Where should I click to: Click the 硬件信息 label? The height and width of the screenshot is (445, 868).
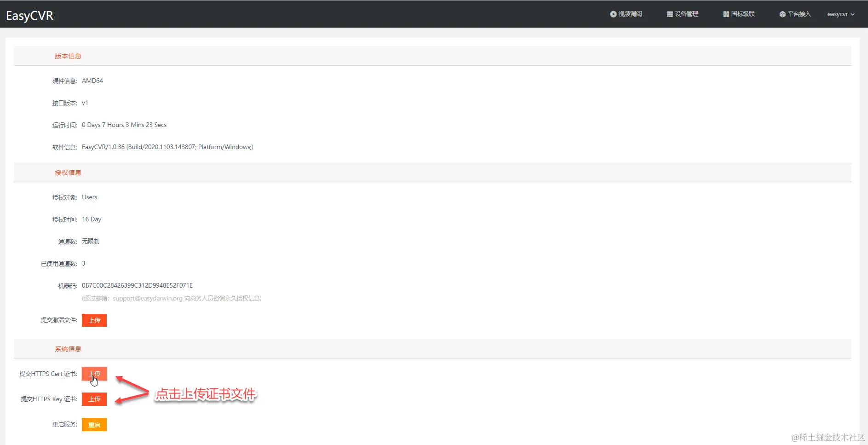coord(64,81)
